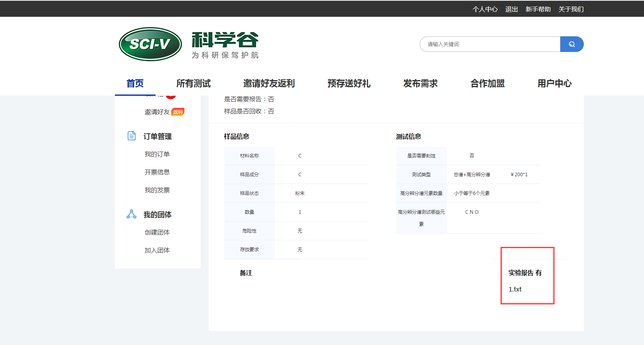Open the 发布需求 page
Screen dimensions: 644x345
[420, 83]
